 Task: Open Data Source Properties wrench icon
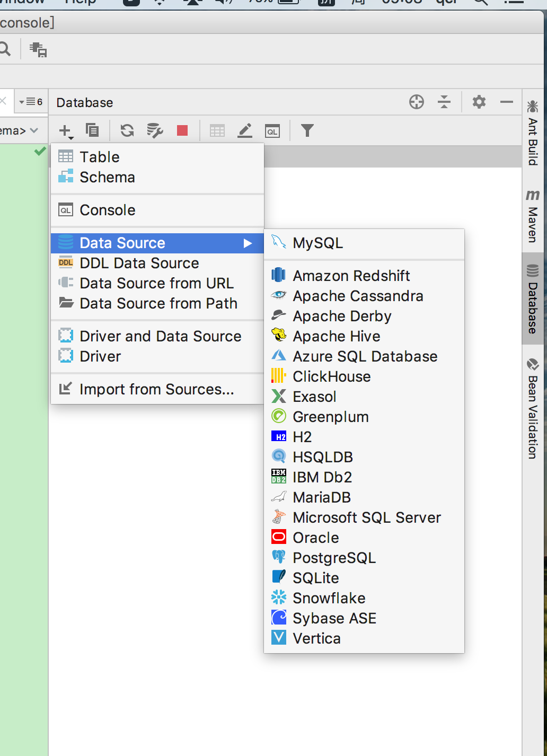pyautogui.click(x=155, y=130)
